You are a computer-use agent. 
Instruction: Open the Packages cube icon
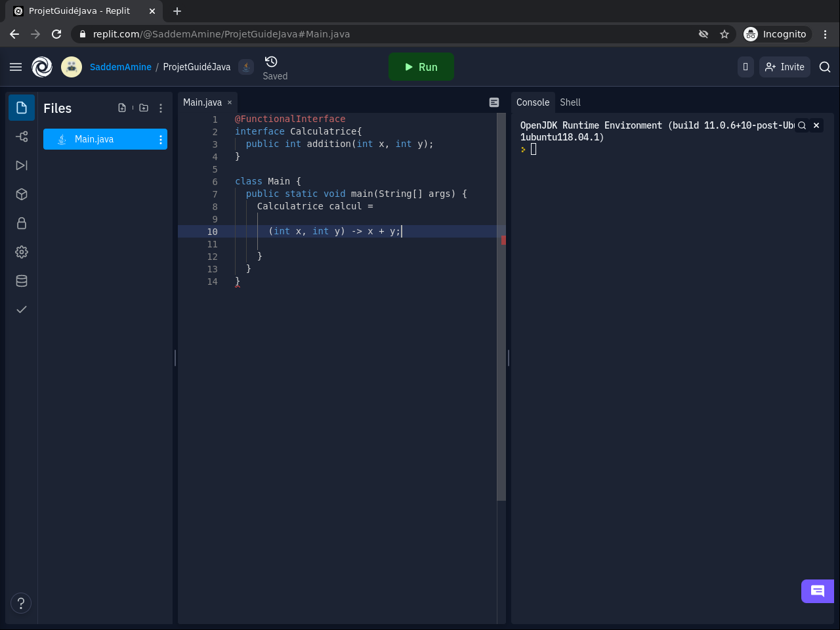point(22,194)
